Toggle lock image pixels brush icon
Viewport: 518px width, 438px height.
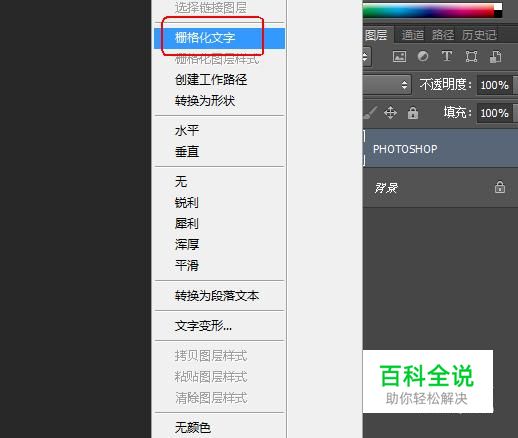click(x=370, y=113)
